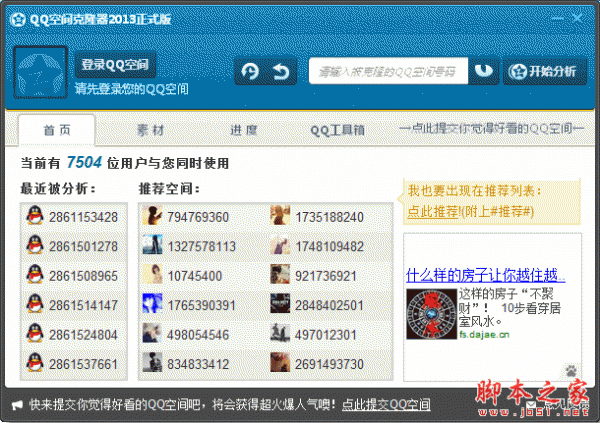Screen dimensions: 600x423
Task: Switch to the 首页 tab
Action: click(57, 130)
